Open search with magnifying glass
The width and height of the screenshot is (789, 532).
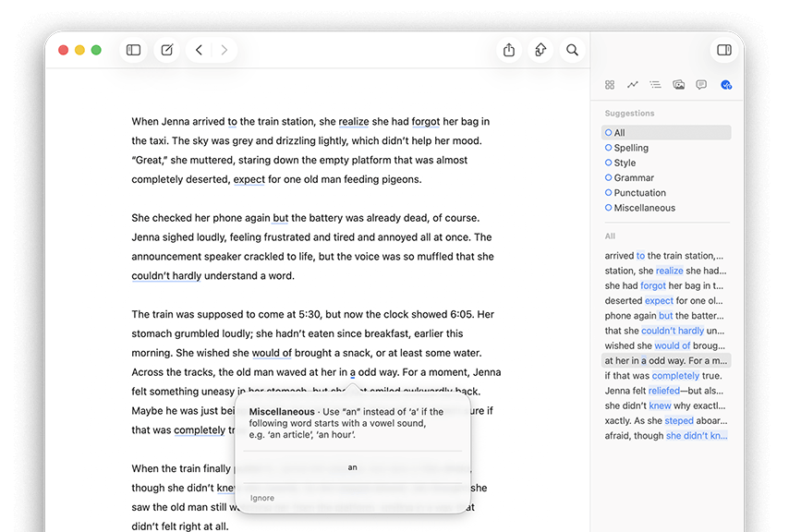coord(573,50)
